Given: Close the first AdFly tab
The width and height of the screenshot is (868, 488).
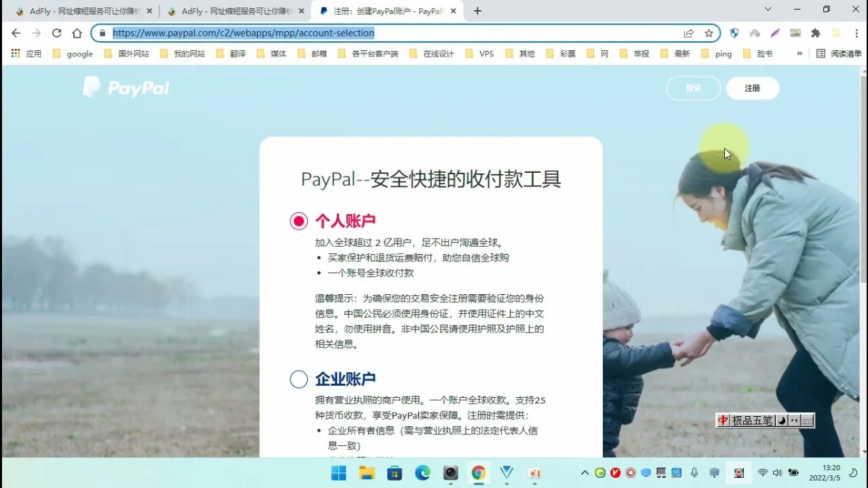Looking at the screenshot, I should coord(149,11).
